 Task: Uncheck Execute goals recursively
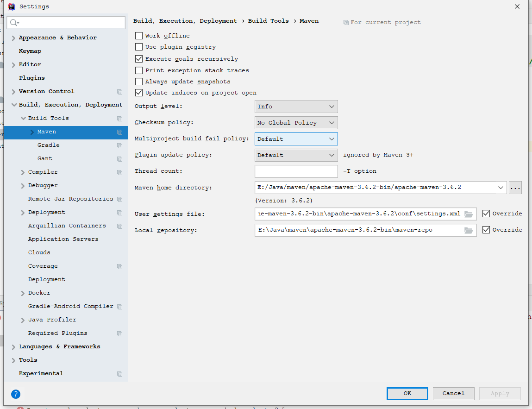coord(139,59)
